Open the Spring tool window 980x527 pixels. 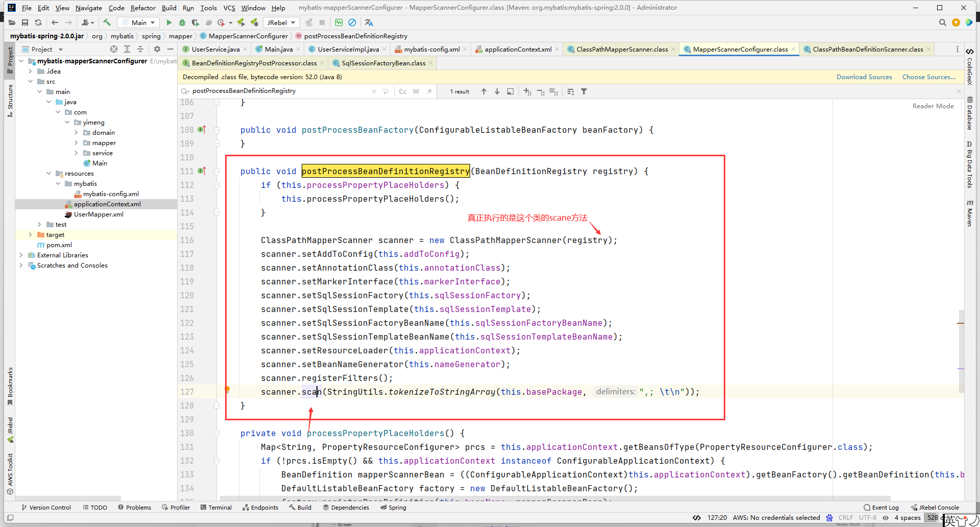pos(393,507)
